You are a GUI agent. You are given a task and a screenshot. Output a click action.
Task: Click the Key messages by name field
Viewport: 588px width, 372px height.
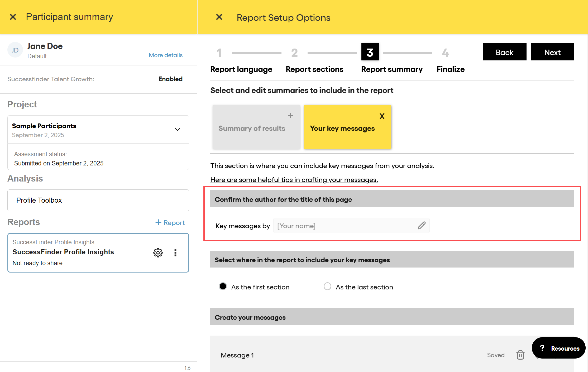pyautogui.click(x=351, y=226)
